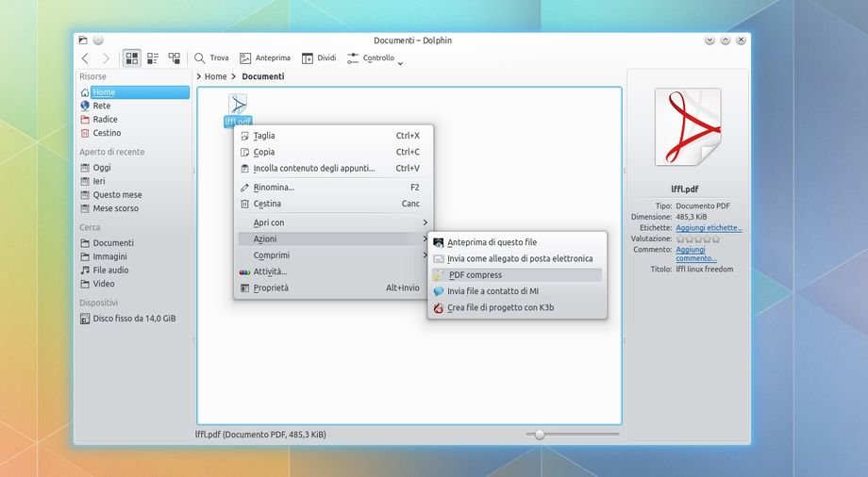This screenshot has width=868, height=477.
Task: Click the Cestino trash icon in sidebar
Action: 86,133
